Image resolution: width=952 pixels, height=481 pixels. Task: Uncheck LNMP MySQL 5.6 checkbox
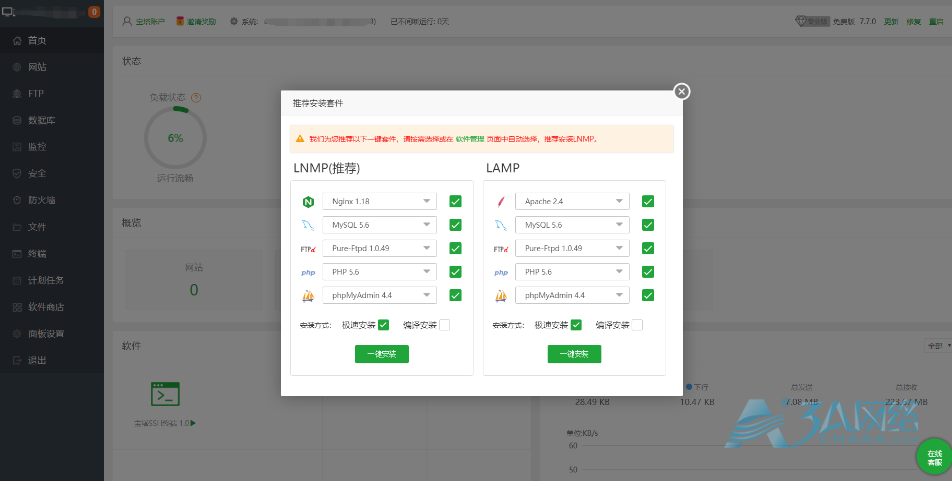pyautogui.click(x=455, y=225)
